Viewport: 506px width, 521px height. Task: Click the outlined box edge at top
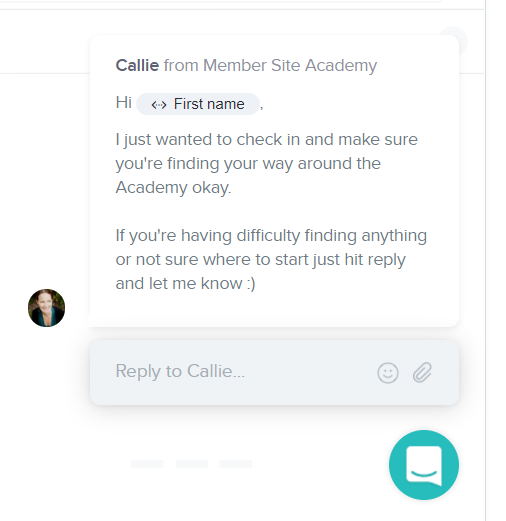pos(220,1)
